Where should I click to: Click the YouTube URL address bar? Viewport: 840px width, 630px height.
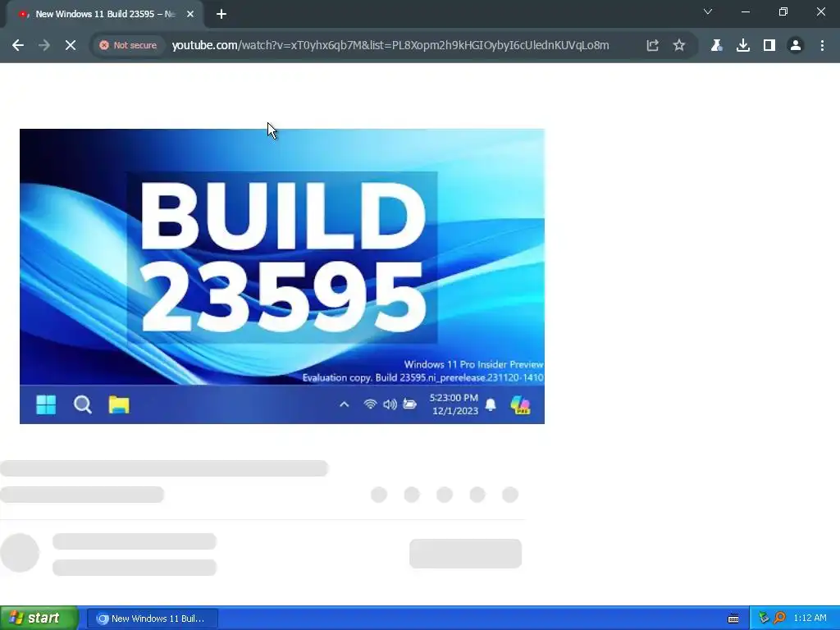click(x=390, y=46)
